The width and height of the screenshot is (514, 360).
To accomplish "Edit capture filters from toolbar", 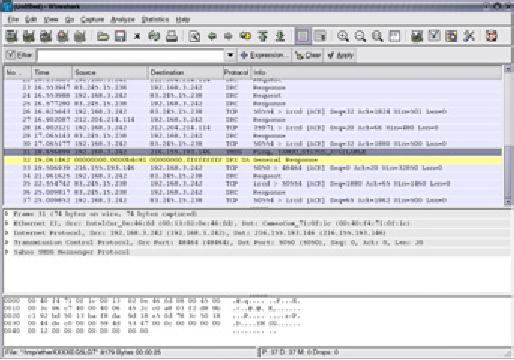I will coord(417,36).
